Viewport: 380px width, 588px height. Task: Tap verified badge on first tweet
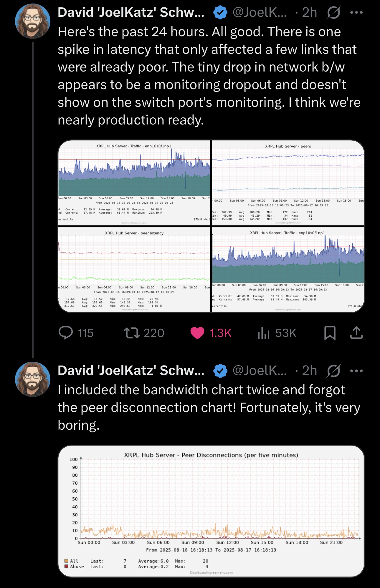(x=220, y=13)
